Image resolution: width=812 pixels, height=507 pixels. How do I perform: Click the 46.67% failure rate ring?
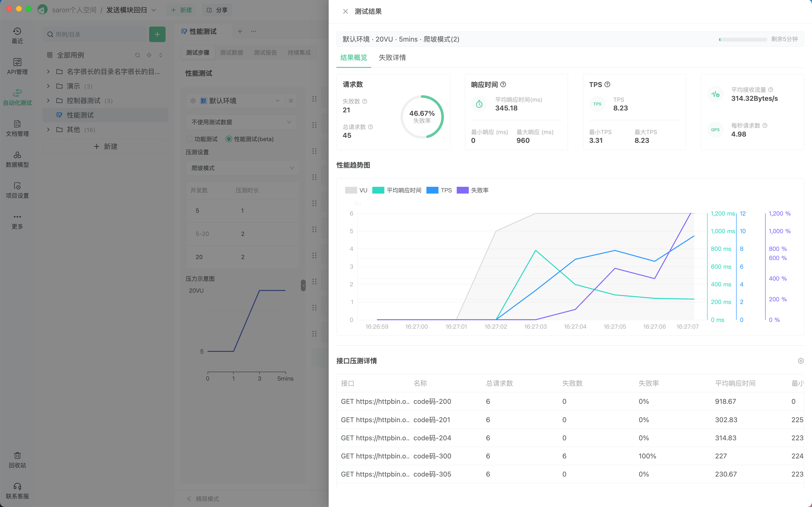[422, 117]
